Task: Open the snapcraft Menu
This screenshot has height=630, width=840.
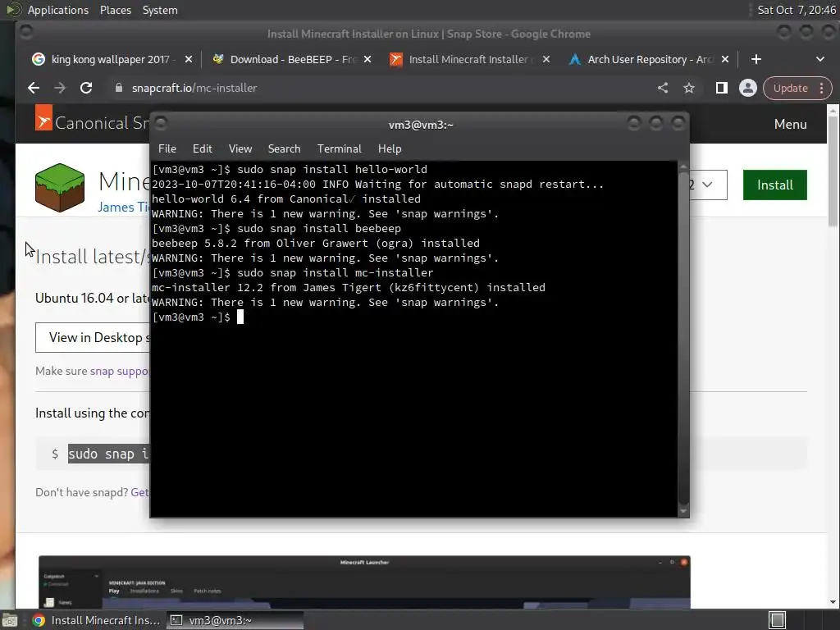Action: point(790,125)
